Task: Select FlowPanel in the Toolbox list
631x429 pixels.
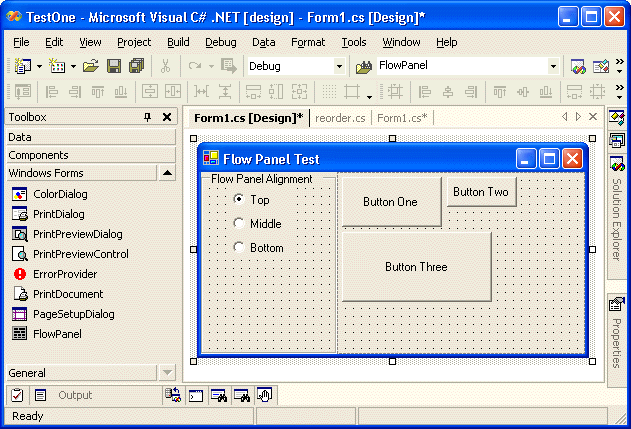Action: click(x=57, y=334)
